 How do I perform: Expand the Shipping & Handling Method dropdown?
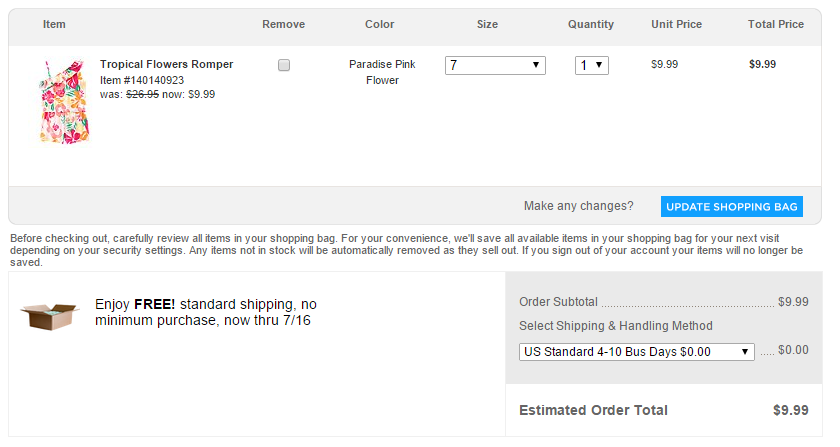pos(636,352)
